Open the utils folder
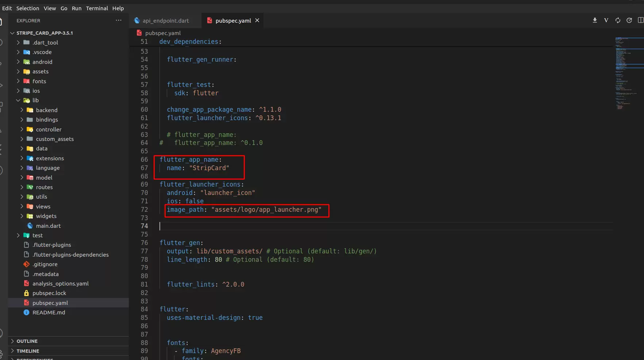The height and width of the screenshot is (360, 644). (41, 196)
